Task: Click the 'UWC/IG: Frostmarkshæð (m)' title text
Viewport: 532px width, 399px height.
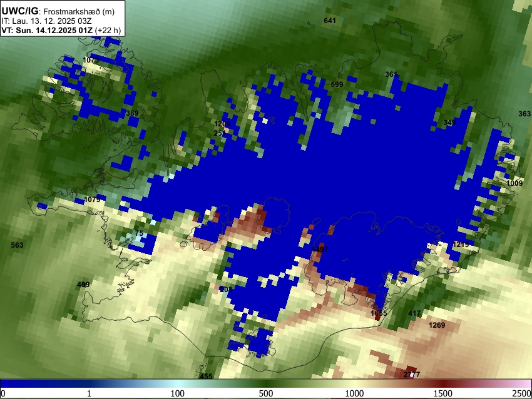Action: (x=58, y=11)
